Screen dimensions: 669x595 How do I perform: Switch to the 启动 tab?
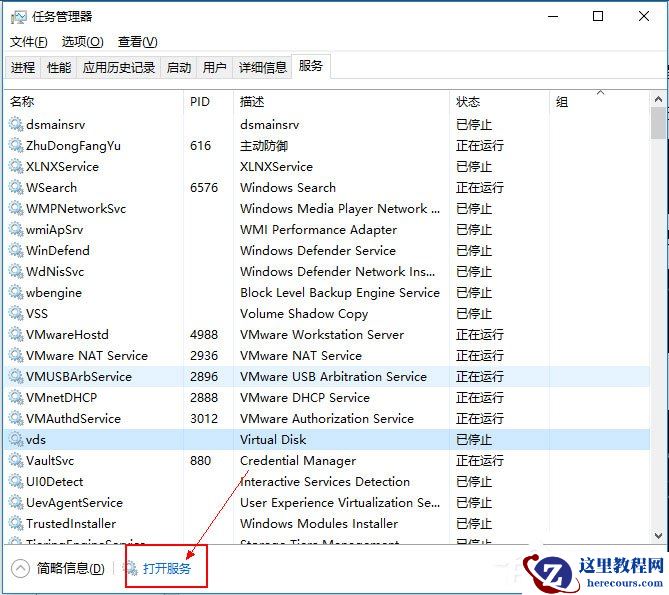[x=178, y=67]
